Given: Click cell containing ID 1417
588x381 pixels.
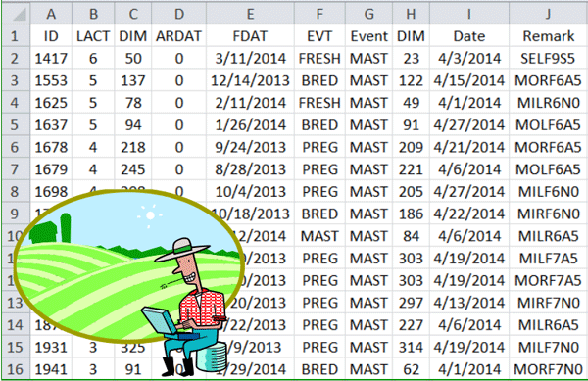Looking at the screenshot, I should tap(51, 59).
